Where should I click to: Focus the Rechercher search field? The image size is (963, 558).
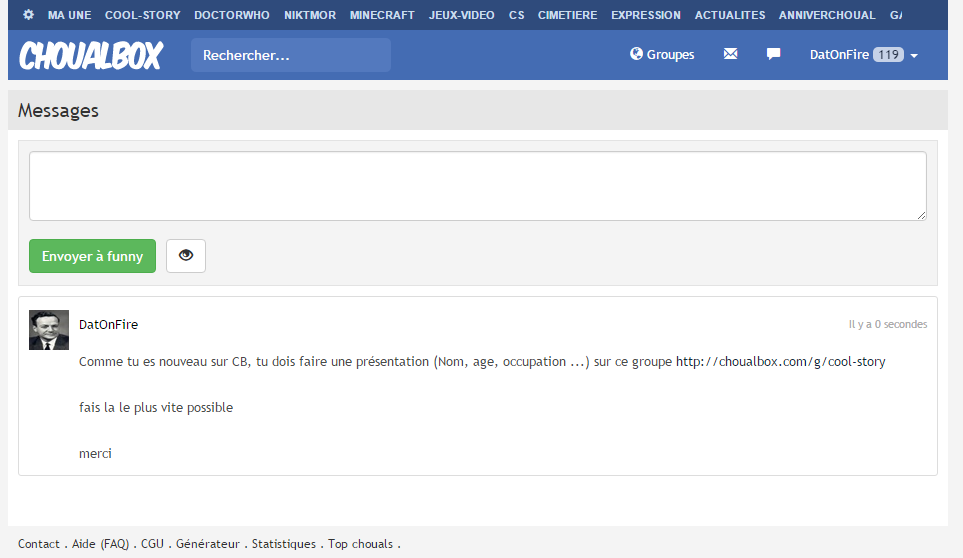pyautogui.click(x=290, y=55)
